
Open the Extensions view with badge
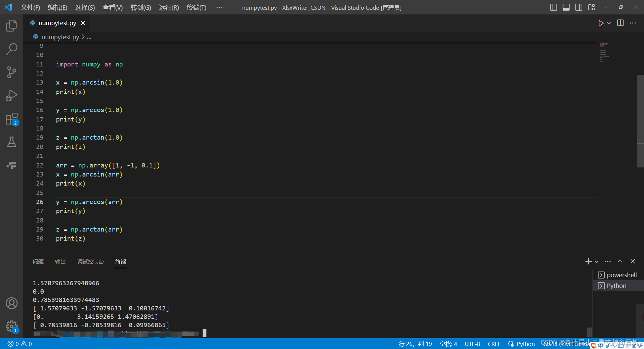pos(11,119)
